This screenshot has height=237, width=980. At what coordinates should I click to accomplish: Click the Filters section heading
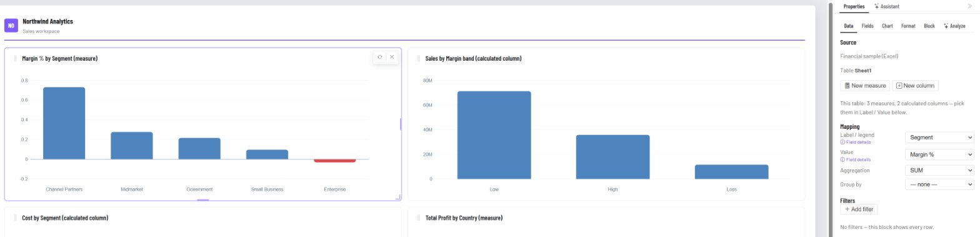[848, 200]
